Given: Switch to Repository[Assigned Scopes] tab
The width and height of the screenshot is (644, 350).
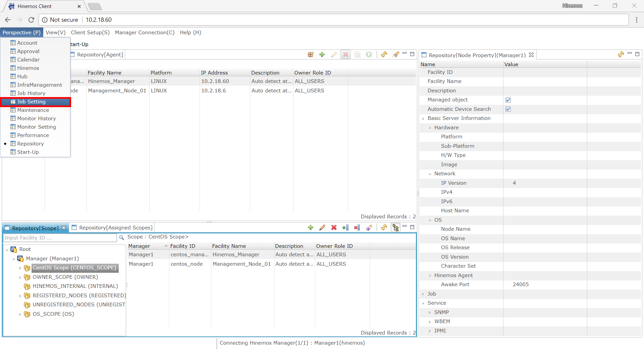Looking at the screenshot, I should [112, 228].
